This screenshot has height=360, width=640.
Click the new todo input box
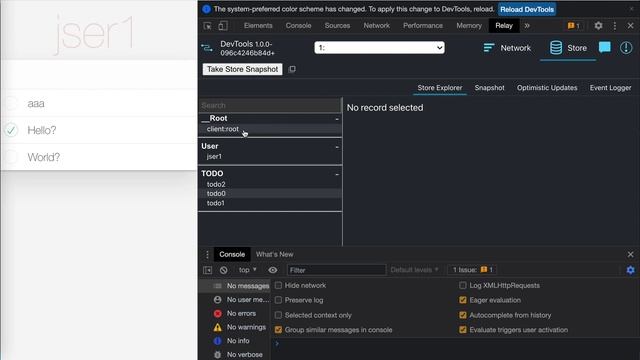pyautogui.click(x=99, y=75)
